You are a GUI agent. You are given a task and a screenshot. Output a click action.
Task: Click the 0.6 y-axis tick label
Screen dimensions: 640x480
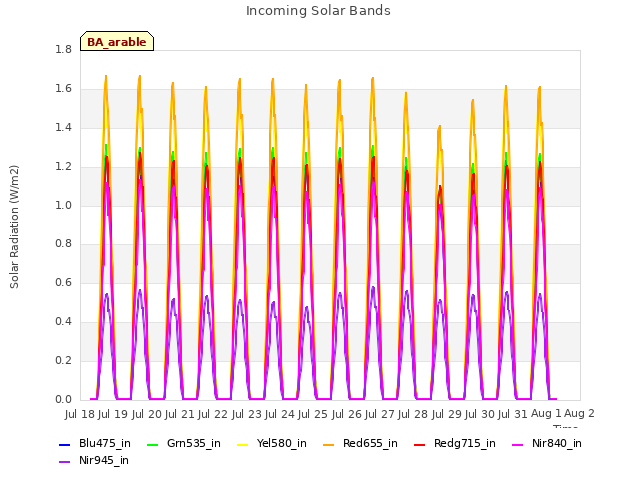tap(63, 282)
